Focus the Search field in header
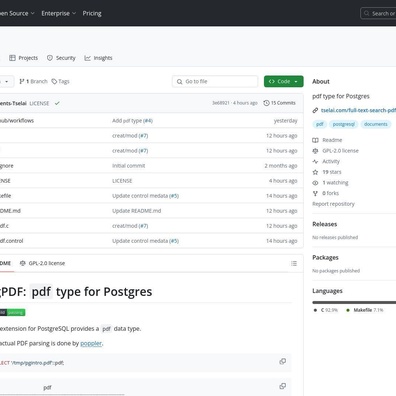This screenshot has width=396, height=396. point(378,13)
